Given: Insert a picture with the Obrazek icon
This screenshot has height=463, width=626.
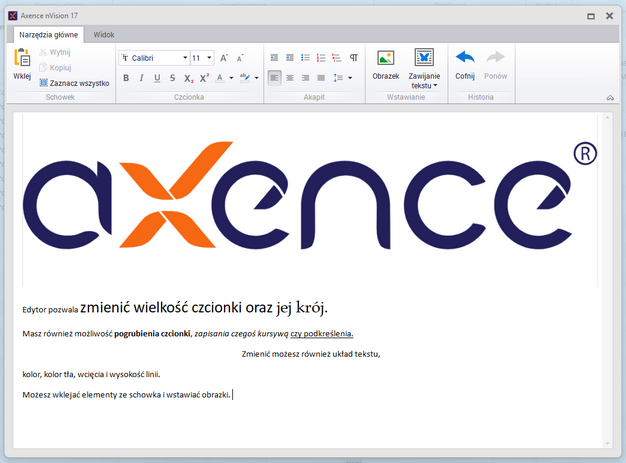Looking at the screenshot, I should click(x=386, y=58).
